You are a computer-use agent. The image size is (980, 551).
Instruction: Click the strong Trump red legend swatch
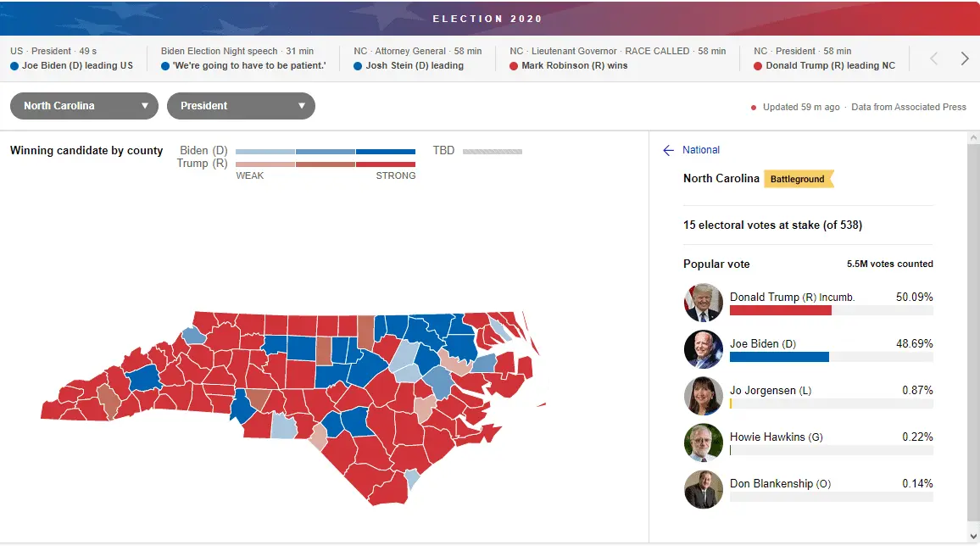[x=386, y=164]
